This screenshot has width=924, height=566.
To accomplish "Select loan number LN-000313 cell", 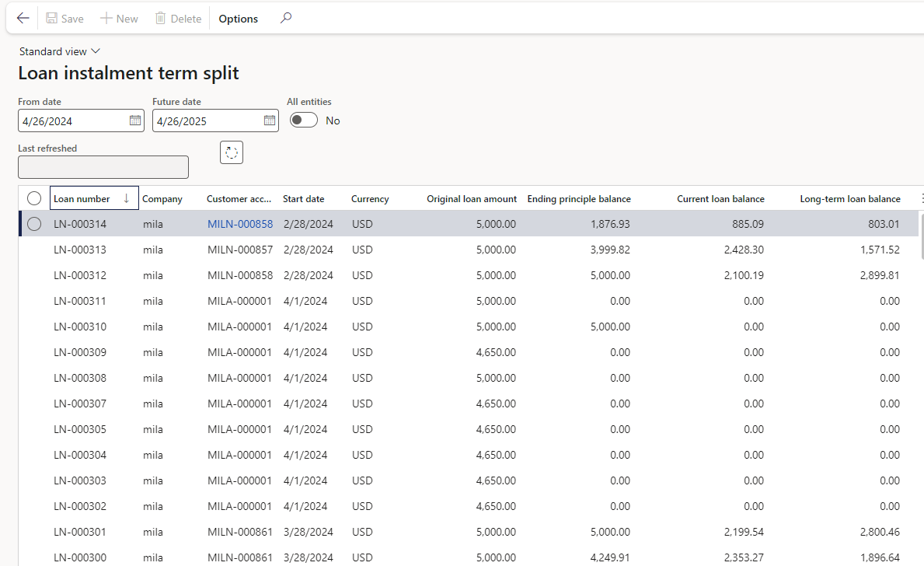I will pyautogui.click(x=80, y=250).
